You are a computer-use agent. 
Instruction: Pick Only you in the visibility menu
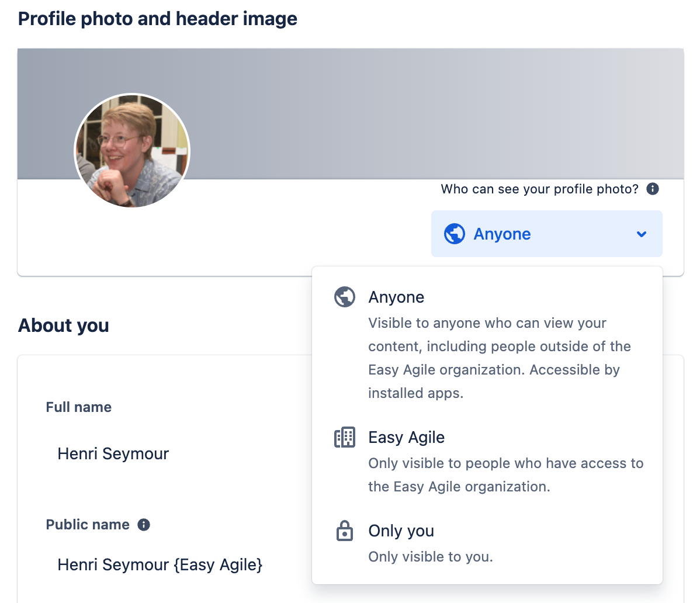point(401,531)
